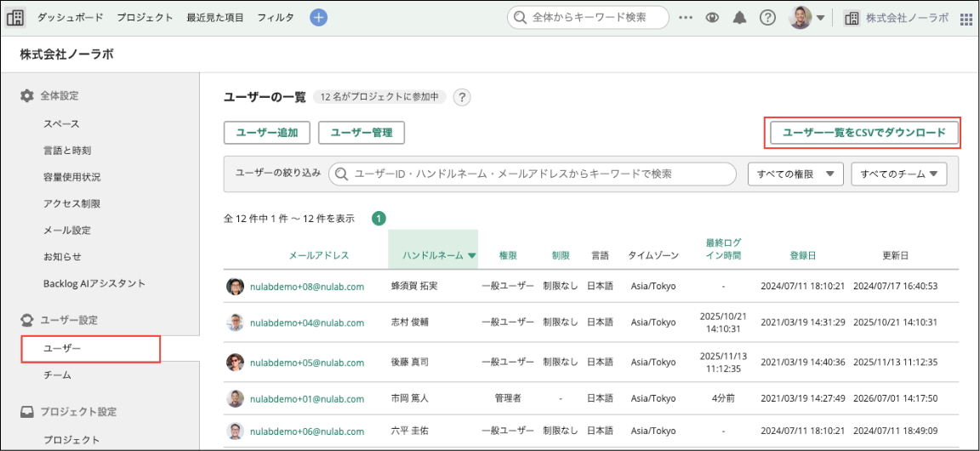Open プロジェクト menu in top navigation
980x451 pixels.
pos(145,18)
